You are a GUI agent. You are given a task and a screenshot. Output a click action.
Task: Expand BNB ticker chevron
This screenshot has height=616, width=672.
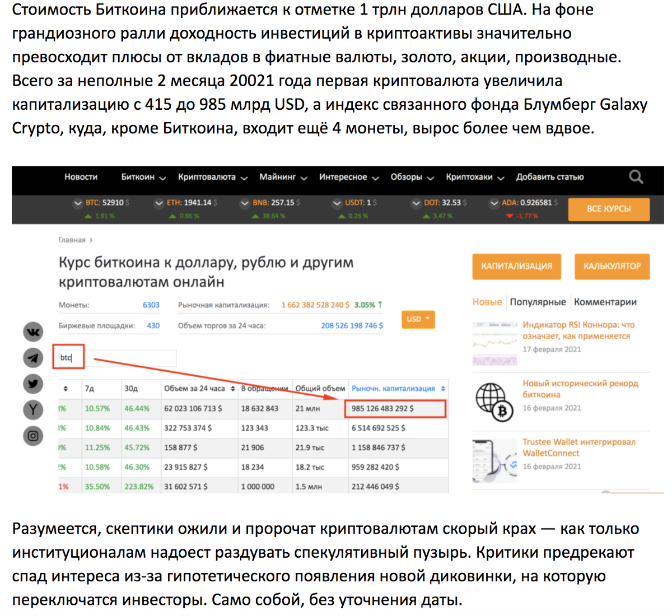(245, 203)
